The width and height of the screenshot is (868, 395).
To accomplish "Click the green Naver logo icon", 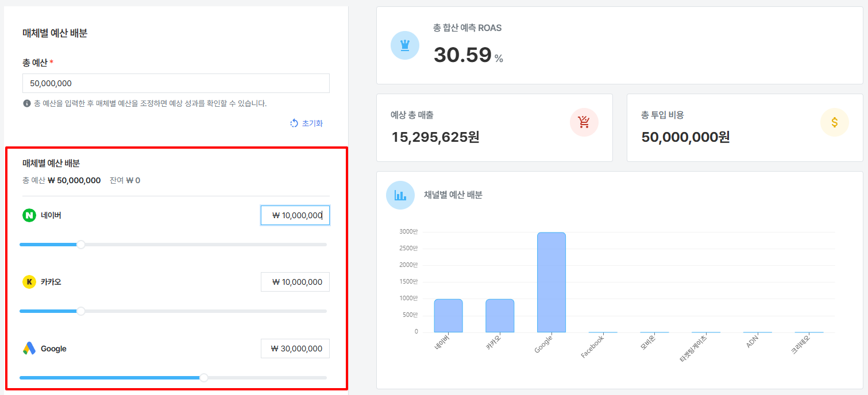I will 29,215.
